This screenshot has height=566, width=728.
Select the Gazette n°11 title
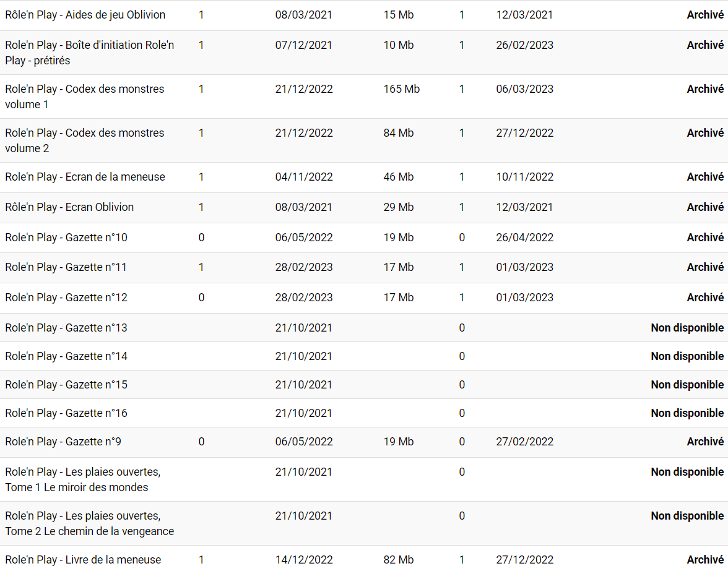click(x=66, y=267)
